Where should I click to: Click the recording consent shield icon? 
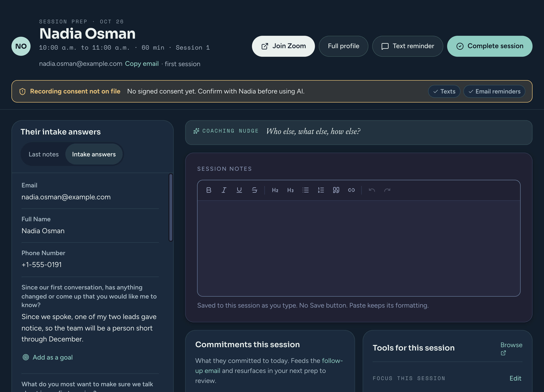tap(22, 91)
